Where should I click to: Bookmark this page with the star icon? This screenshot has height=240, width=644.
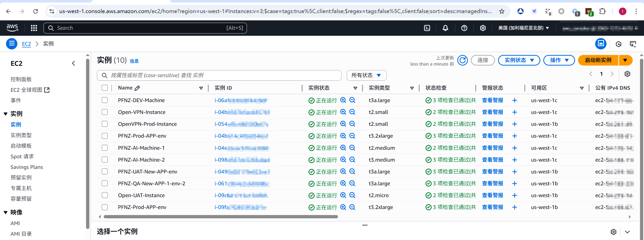coord(502,11)
